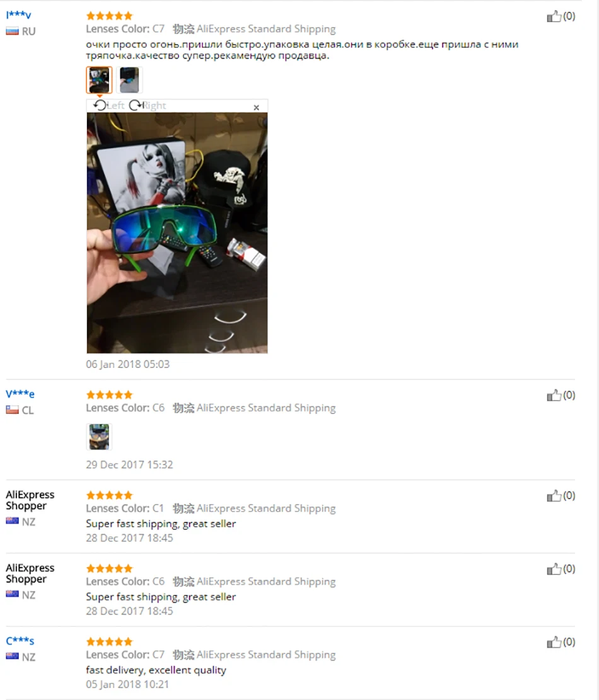This screenshot has width=599, height=700.
Task: Select first sunglasses thumbnail in RU review
Action: point(99,80)
